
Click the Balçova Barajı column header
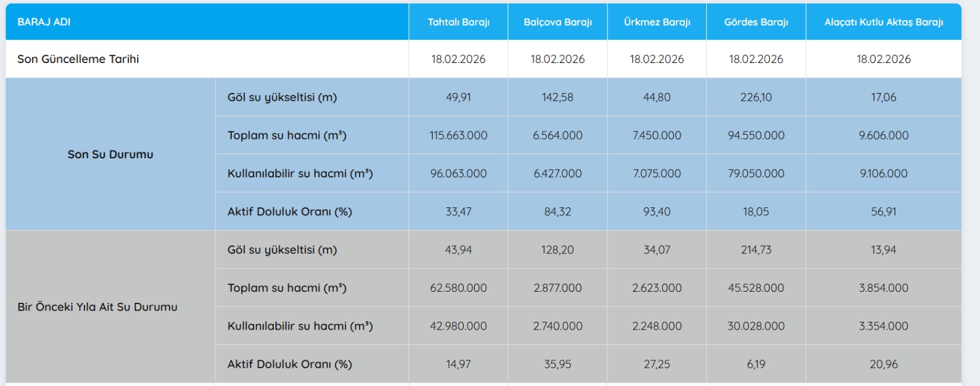[557, 22]
